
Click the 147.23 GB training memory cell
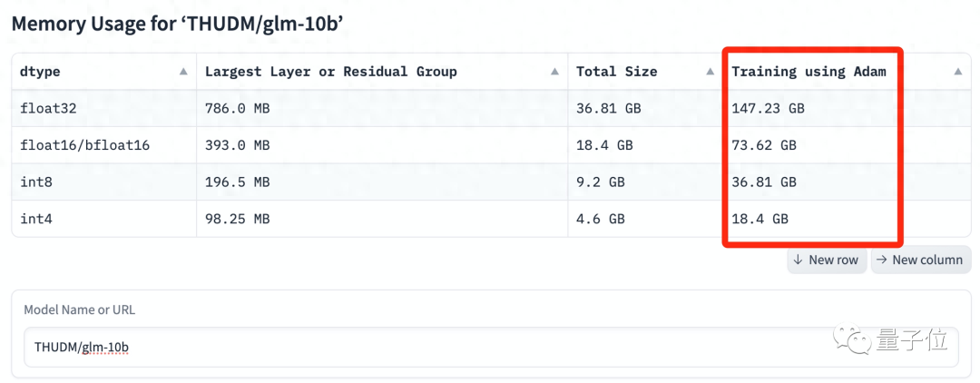[x=768, y=108]
